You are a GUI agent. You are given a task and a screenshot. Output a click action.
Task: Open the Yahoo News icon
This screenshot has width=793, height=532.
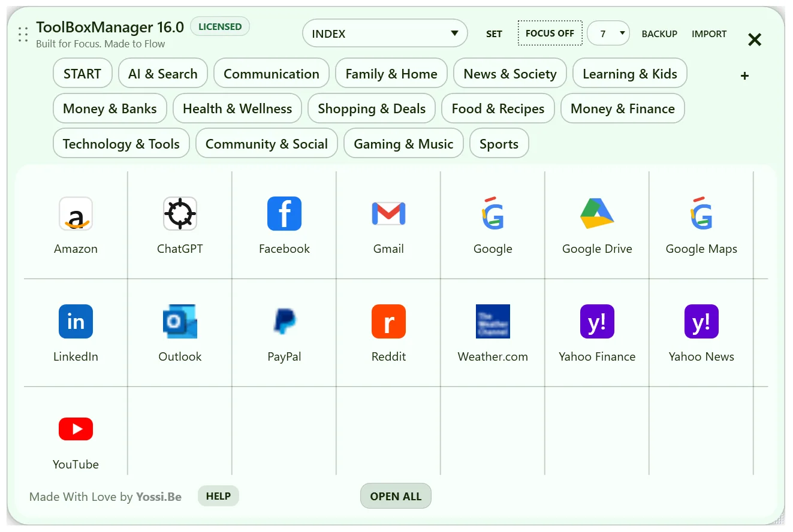(x=701, y=322)
